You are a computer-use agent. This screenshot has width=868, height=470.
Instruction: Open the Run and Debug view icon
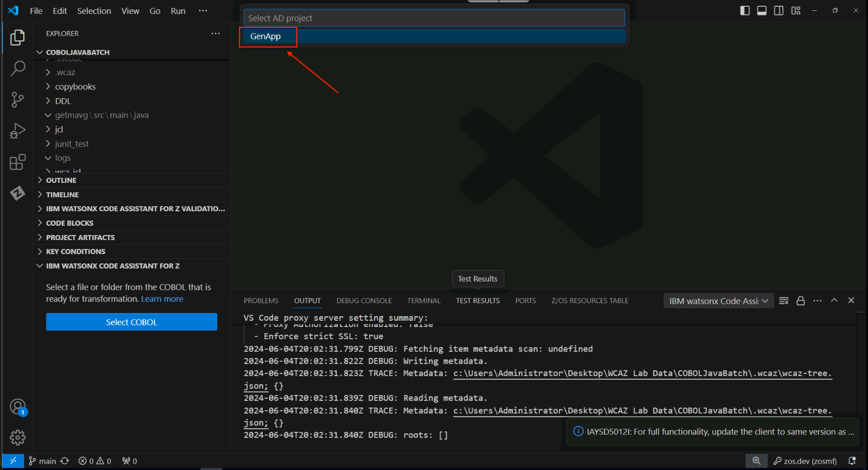click(x=18, y=131)
